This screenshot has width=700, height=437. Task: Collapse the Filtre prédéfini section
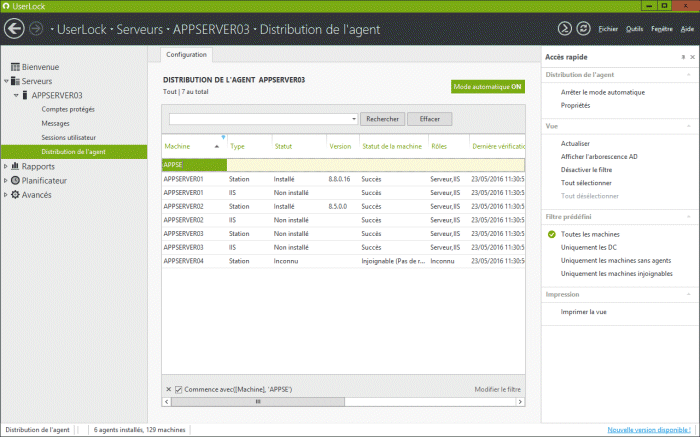(x=688, y=216)
